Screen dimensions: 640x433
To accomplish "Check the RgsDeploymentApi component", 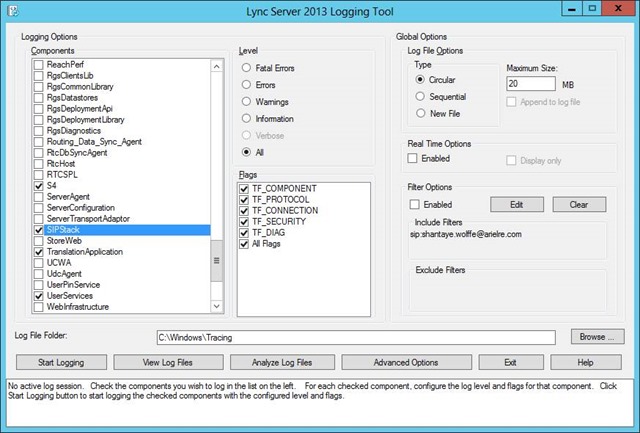I will tap(39, 109).
